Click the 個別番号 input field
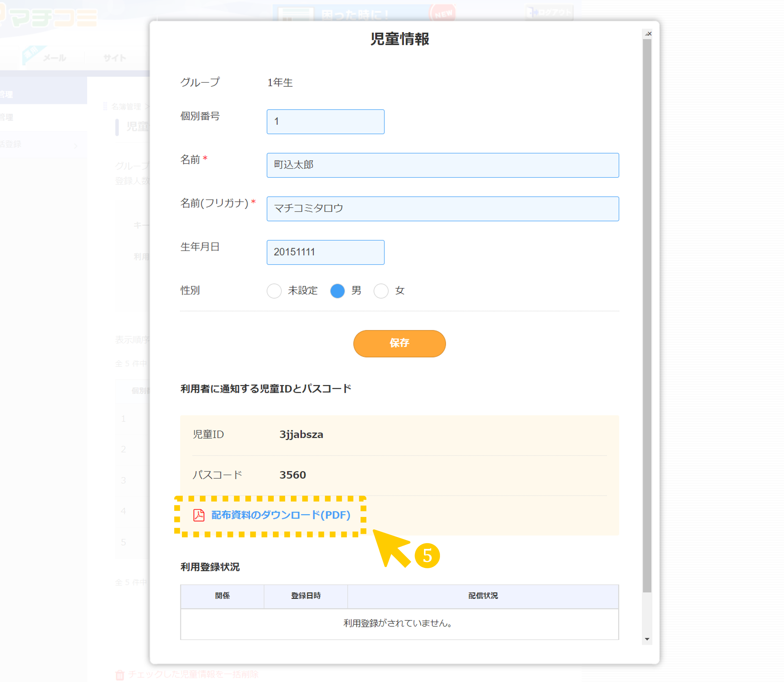 coord(325,122)
